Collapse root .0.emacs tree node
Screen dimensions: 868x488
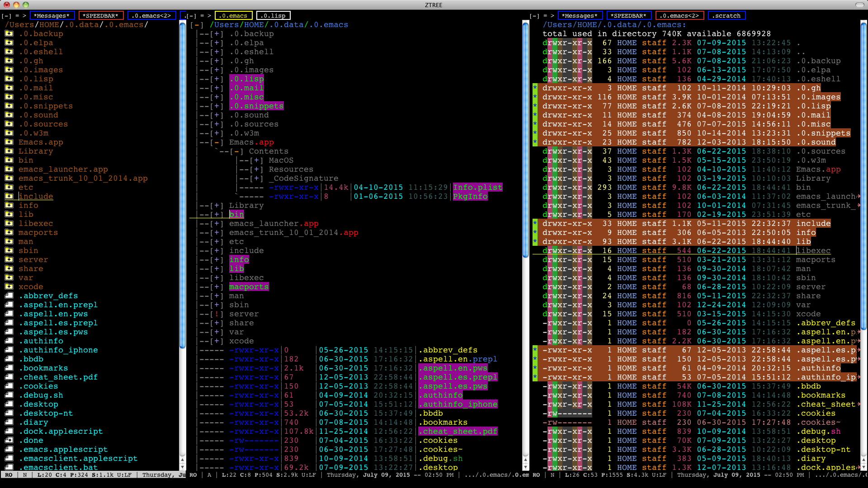197,25
